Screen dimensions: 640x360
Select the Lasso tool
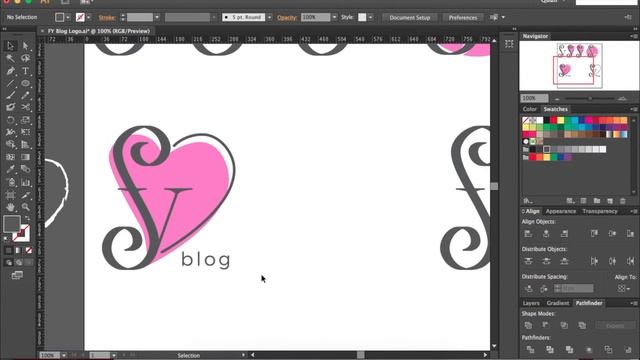click(25, 58)
